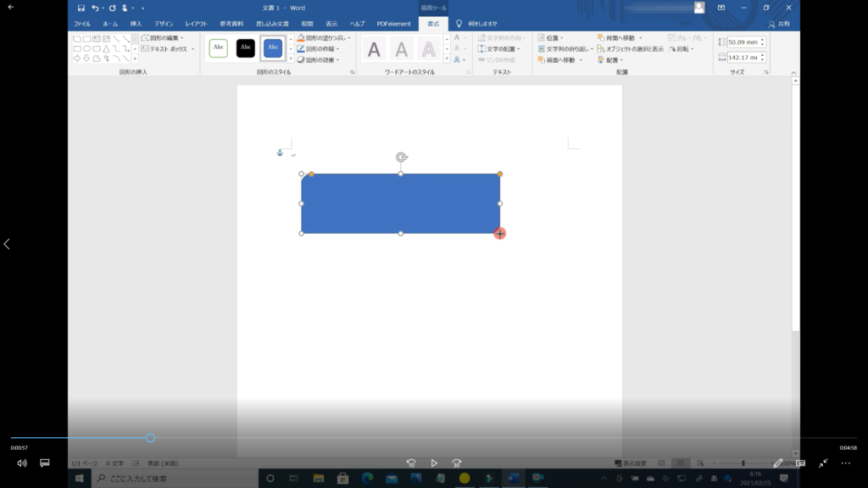868x488 pixels.
Task: Select the black Abc shape style
Action: point(246,47)
